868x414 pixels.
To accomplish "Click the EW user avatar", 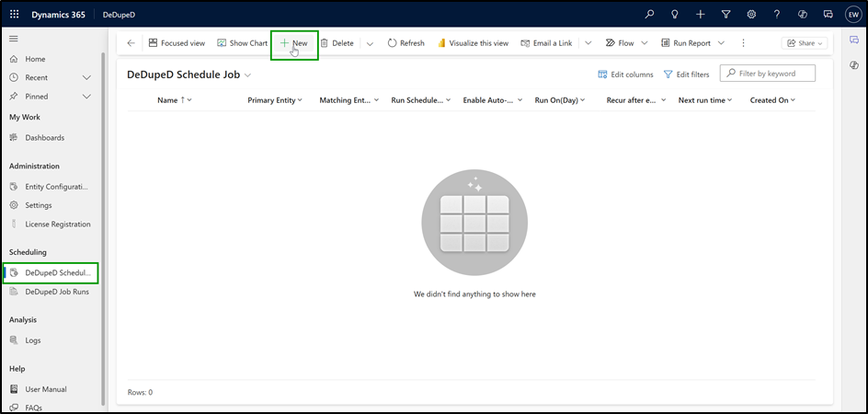I will (853, 15).
